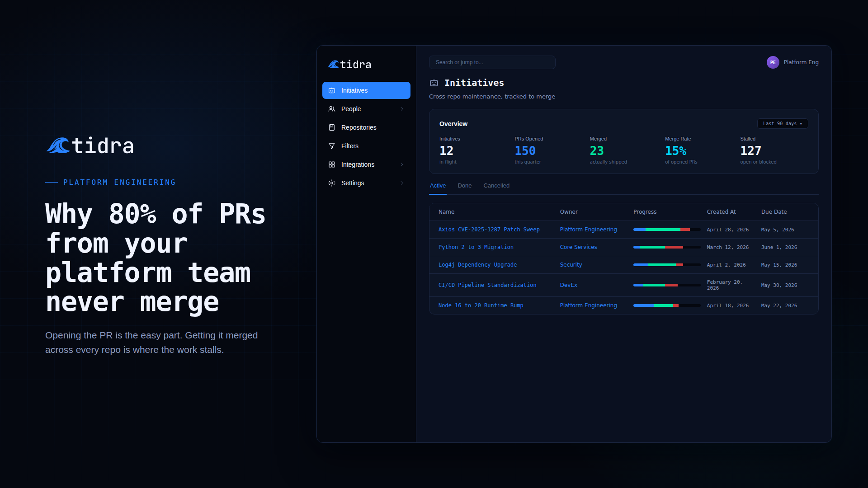Open Axios CVE-2025-1287 Patch Sweep initiative

pos(489,230)
